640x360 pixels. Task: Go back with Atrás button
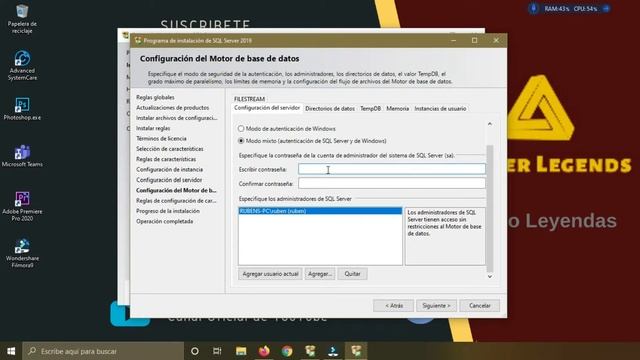(x=393, y=306)
